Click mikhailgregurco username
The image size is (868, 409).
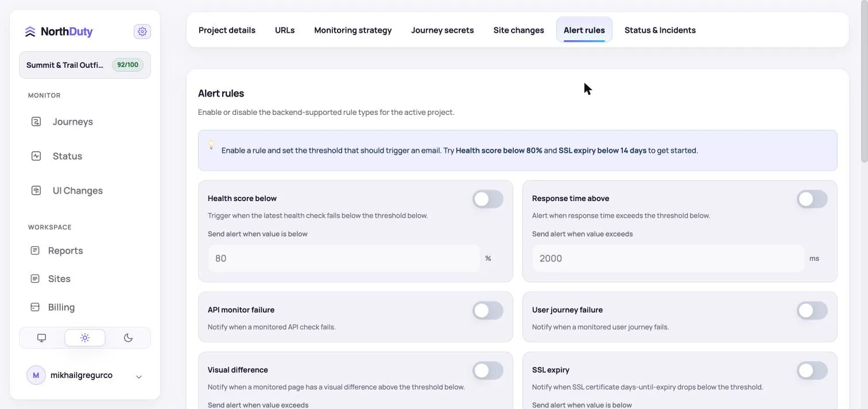coord(82,375)
